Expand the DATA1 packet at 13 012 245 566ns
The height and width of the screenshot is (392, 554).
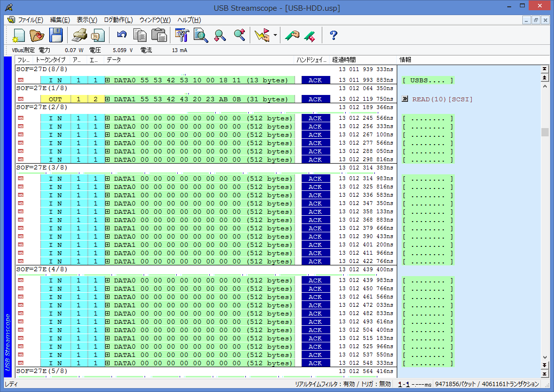click(108, 118)
